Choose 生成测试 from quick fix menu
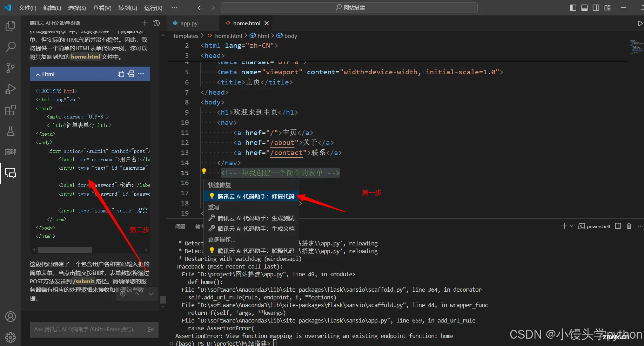 pos(251,218)
